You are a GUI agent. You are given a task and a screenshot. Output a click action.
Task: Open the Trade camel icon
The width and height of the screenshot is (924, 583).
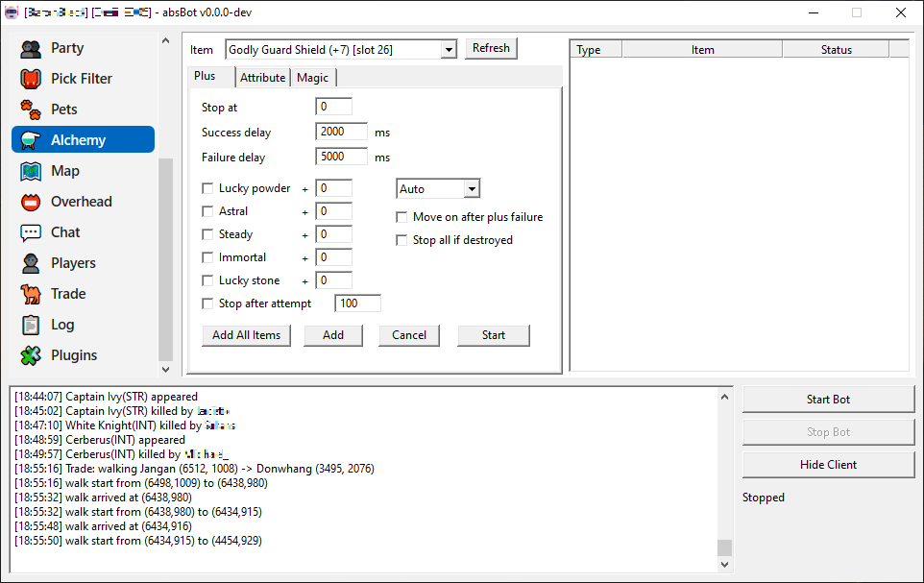[31, 294]
